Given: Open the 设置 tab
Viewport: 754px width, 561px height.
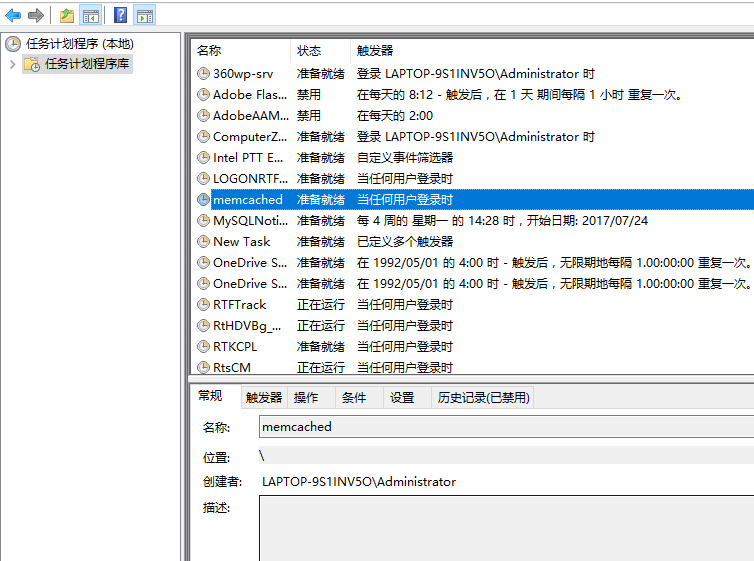Looking at the screenshot, I should tap(402, 398).
